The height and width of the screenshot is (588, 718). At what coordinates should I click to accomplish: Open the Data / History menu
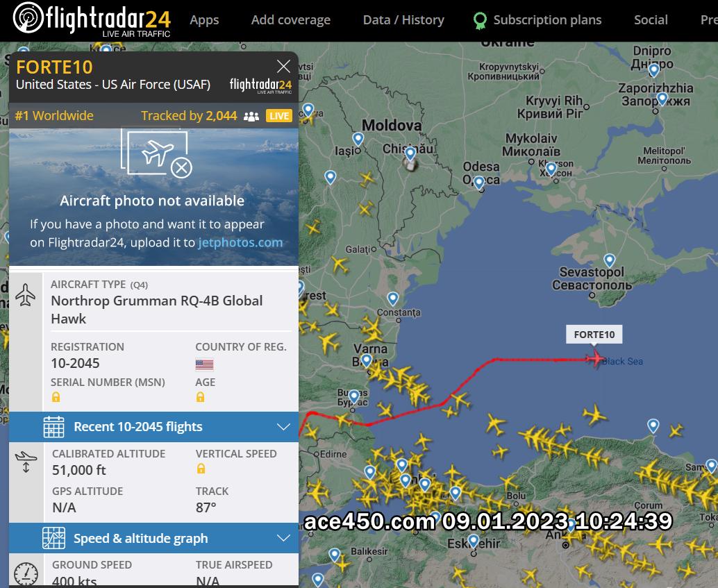point(403,20)
